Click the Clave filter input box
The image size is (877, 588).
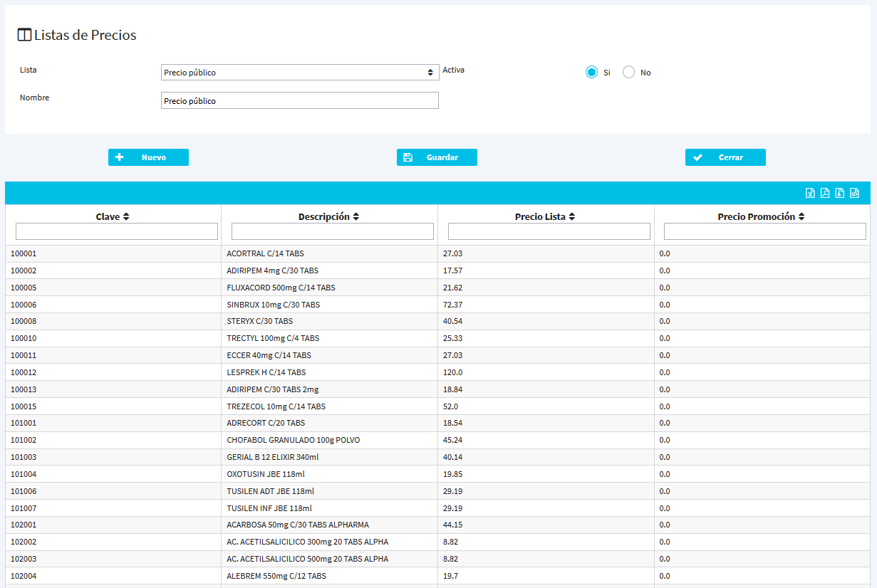click(117, 231)
